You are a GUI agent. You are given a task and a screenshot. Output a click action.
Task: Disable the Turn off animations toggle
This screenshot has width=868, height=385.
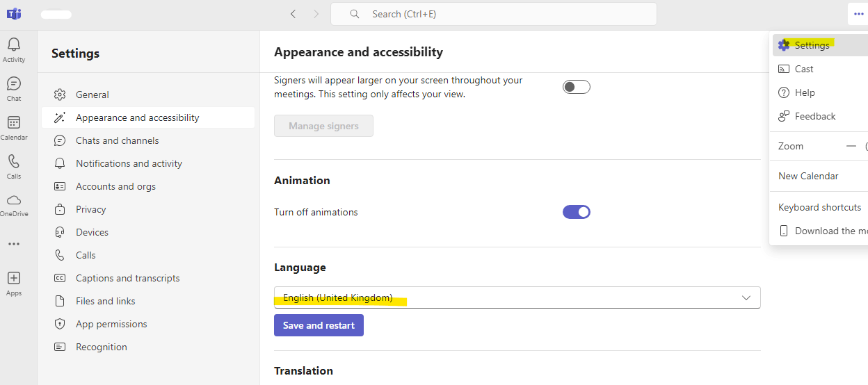click(576, 212)
